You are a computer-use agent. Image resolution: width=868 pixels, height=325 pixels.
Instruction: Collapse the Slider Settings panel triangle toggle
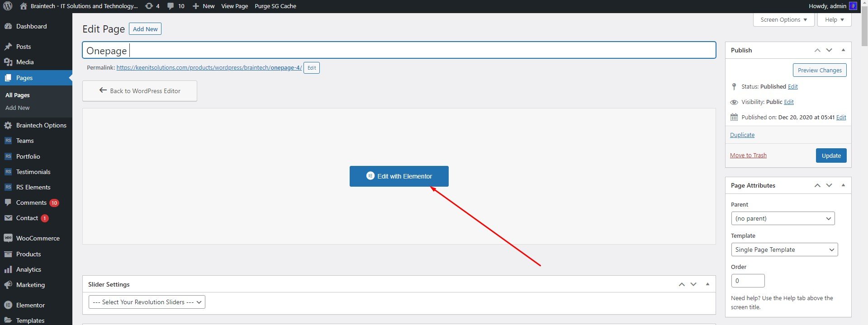point(707,284)
